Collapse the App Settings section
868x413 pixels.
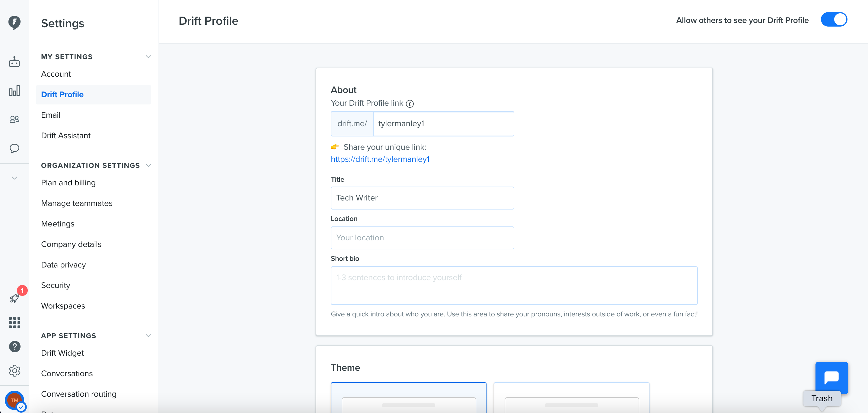click(x=148, y=335)
